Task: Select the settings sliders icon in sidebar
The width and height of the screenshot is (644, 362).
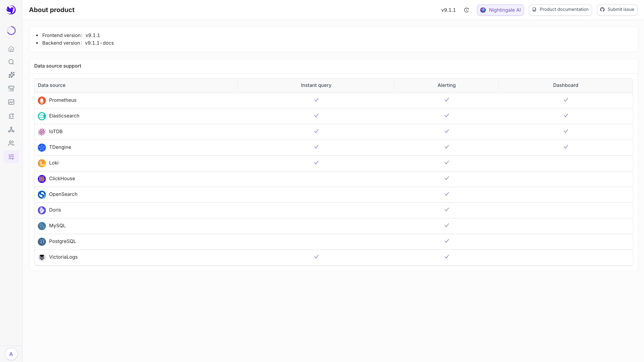Action: (11, 157)
